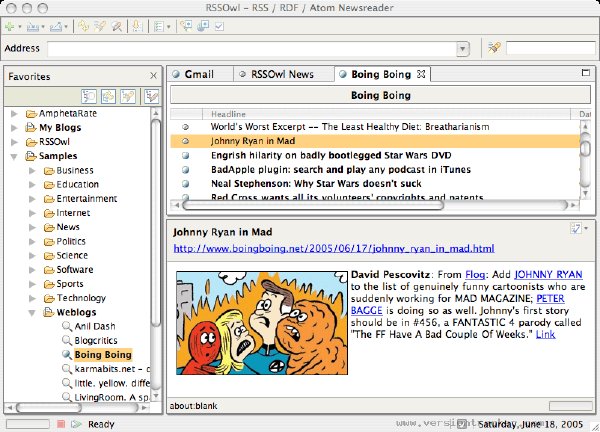600x432 pixels.
Task: Click second Favorites panel toolbar icon
Action: coord(108,96)
